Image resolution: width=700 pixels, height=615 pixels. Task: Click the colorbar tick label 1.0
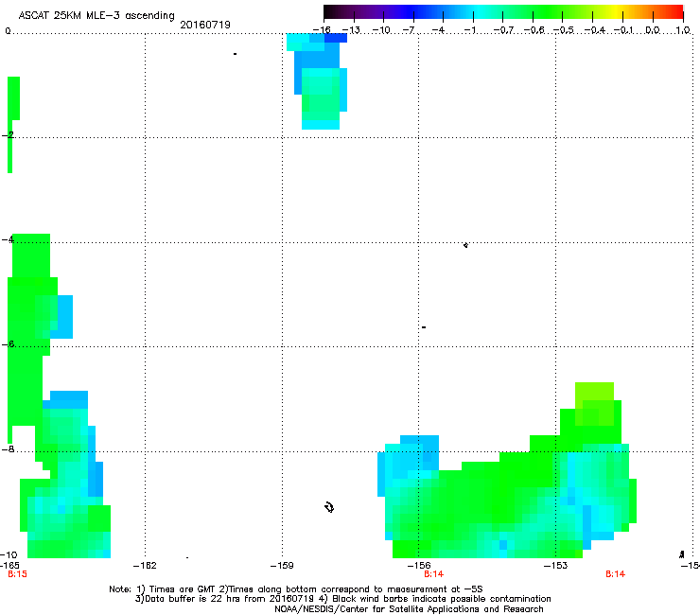(x=683, y=30)
